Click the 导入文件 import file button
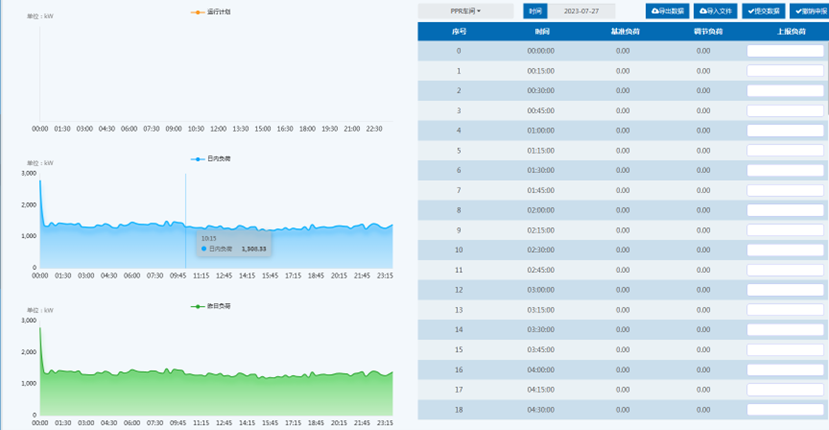This screenshot has height=430, width=829. [715, 11]
